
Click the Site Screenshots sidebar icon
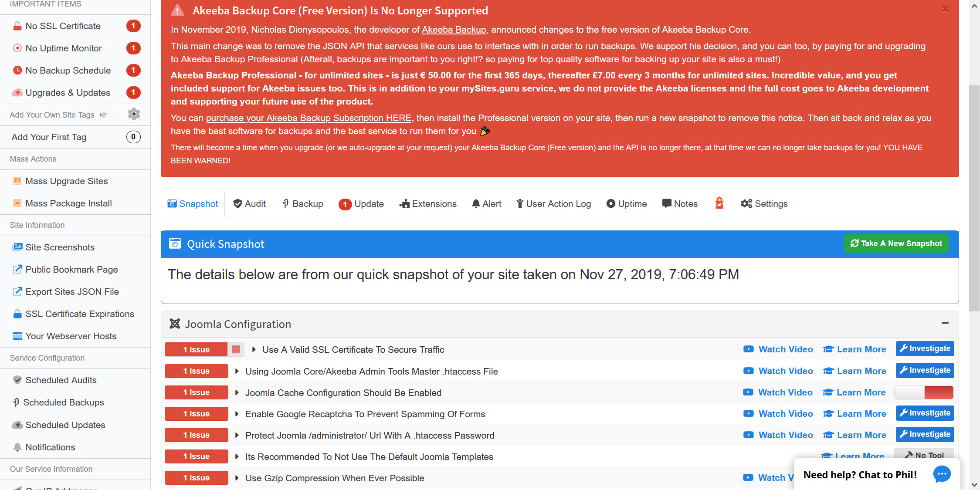(17, 247)
